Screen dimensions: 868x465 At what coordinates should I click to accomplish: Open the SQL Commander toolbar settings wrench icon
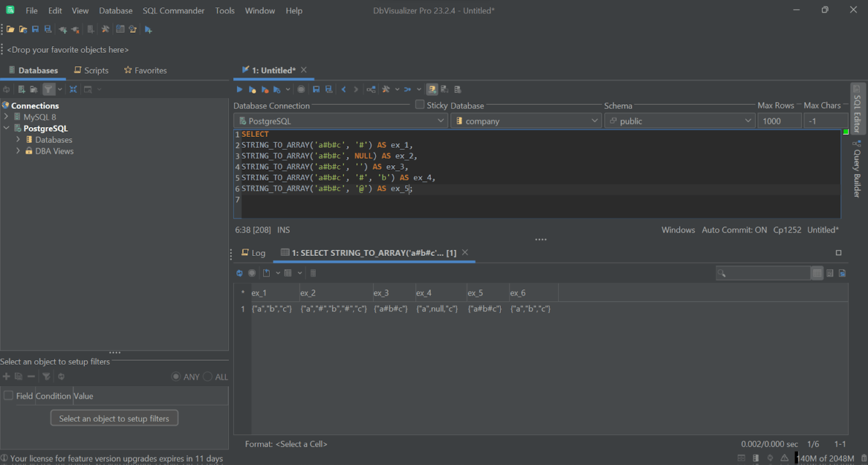pyautogui.click(x=385, y=89)
